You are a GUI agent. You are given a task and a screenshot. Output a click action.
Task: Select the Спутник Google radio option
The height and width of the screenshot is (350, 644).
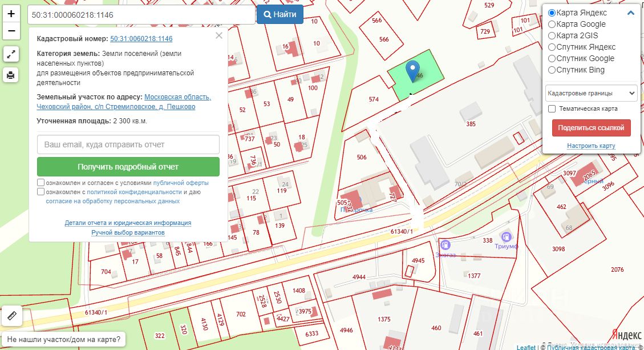tap(552, 58)
